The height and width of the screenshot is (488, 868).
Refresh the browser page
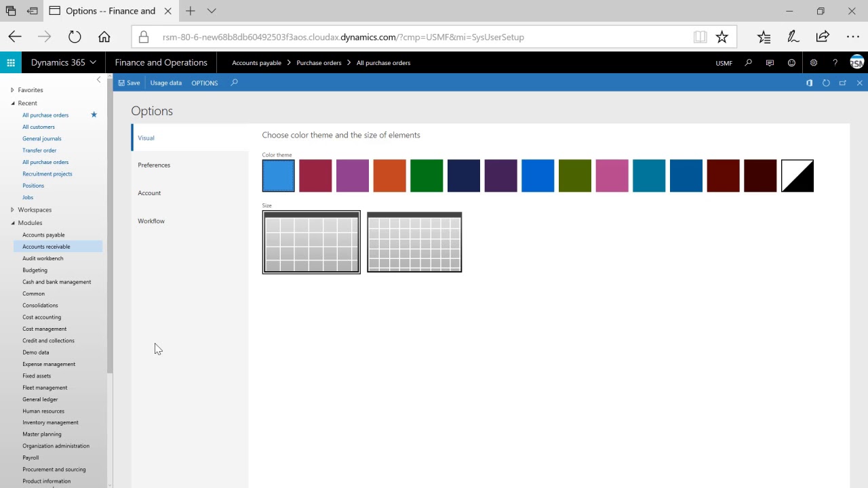[75, 37]
